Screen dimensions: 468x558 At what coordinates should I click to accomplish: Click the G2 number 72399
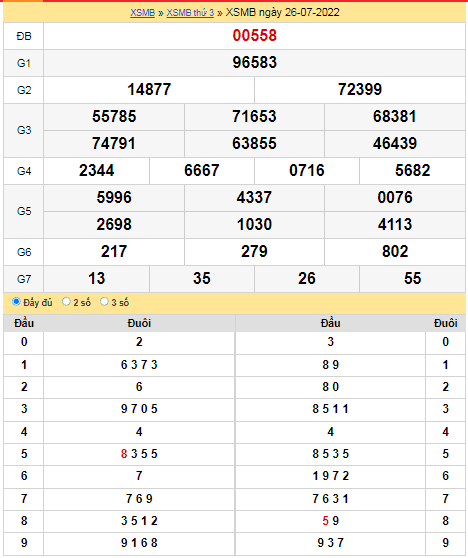360,90
